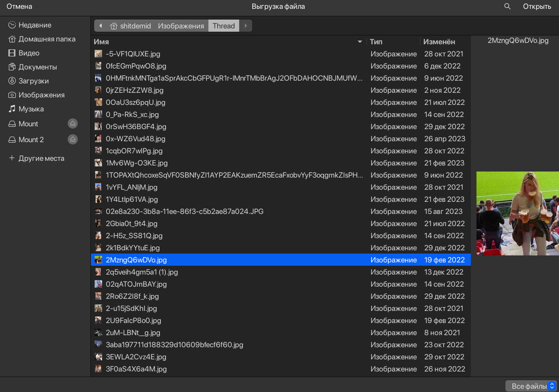
Task: Click the preview image thumbnail
Action: pyautogui.click(x=518, y=213)
